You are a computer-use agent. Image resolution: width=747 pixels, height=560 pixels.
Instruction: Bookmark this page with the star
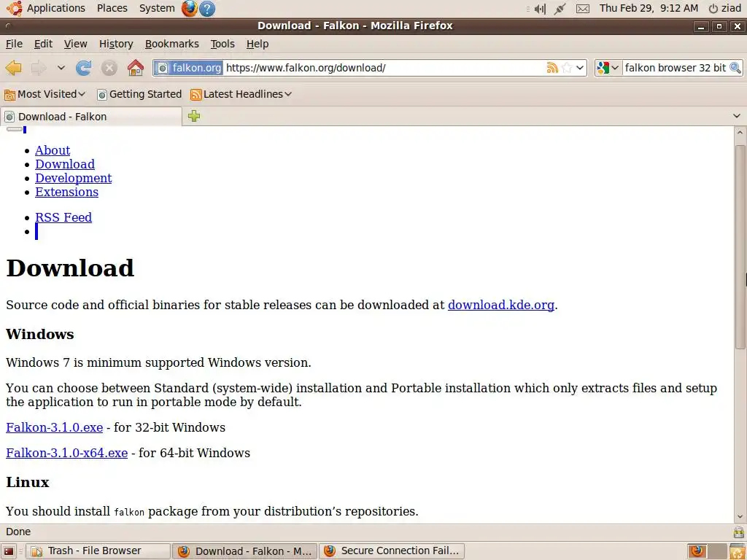(566, 68)
